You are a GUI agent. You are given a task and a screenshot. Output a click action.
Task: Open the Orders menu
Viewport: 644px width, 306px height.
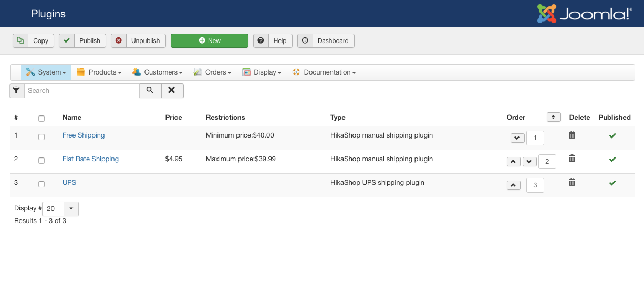point(213,72)
